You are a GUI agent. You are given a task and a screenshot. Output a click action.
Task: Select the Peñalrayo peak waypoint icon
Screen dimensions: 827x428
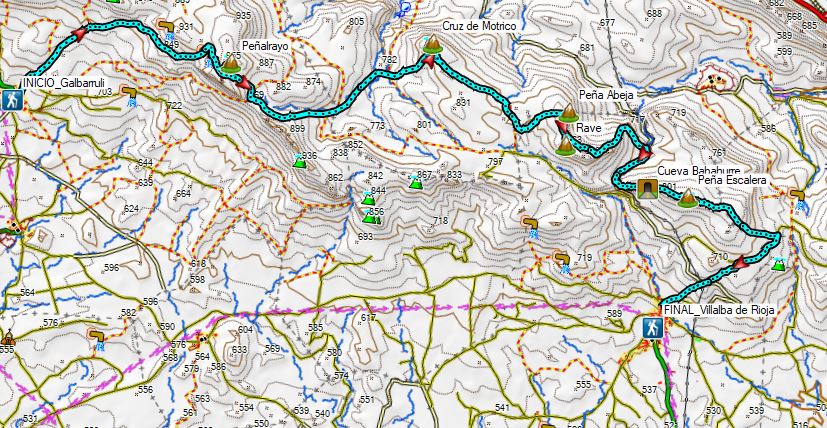[230, 62]
